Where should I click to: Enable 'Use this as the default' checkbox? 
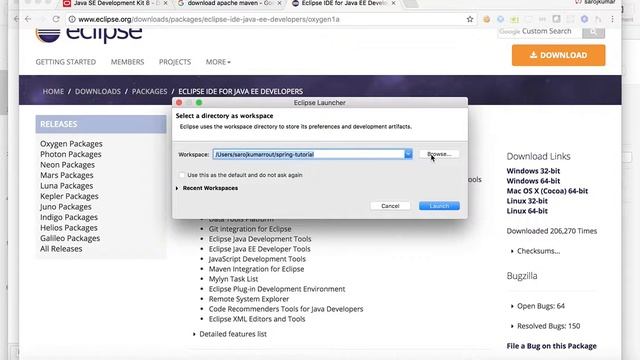(x=182, y=175)
